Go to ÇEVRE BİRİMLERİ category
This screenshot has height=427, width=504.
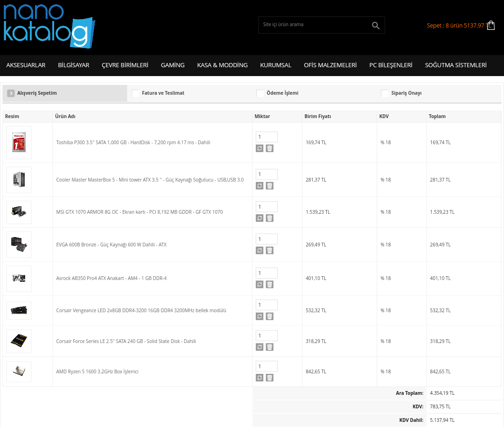pos(125,65)
